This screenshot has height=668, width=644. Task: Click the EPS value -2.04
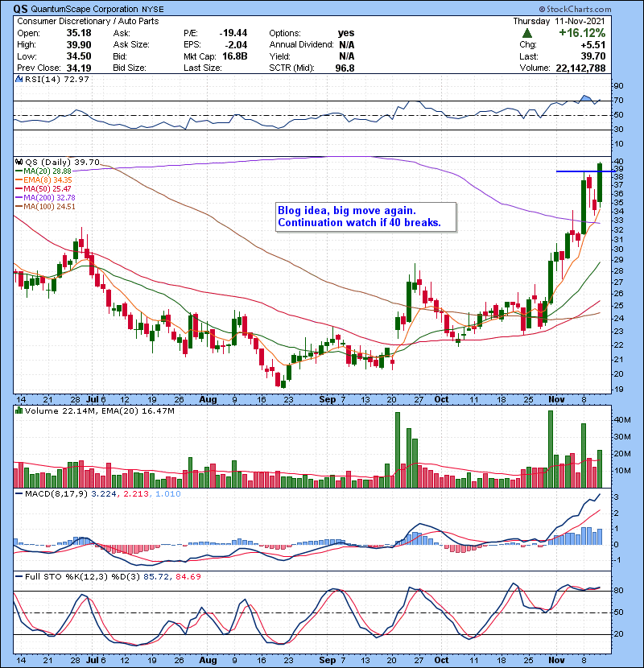(236, 45)
